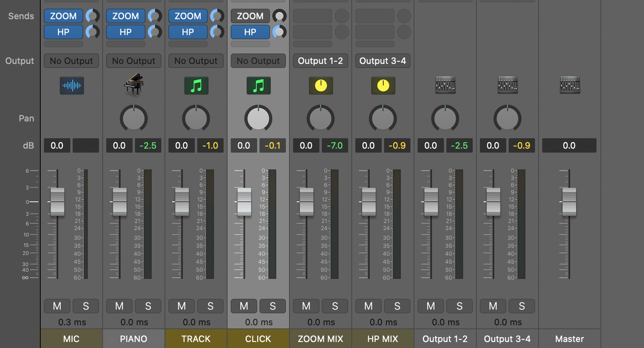Mute the MIC channel
The height and width of the screenshot is (348, 644).
[x=57, y=306]
